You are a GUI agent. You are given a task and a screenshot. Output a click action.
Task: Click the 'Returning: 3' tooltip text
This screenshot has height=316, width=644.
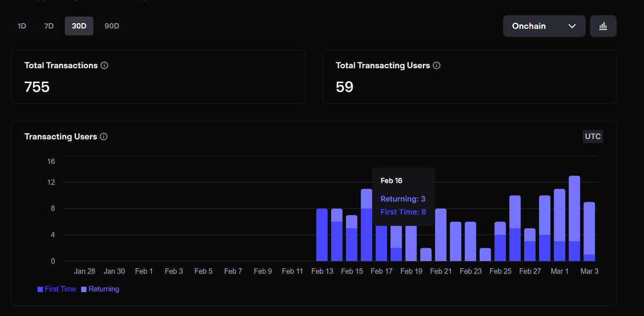point(403,199)
